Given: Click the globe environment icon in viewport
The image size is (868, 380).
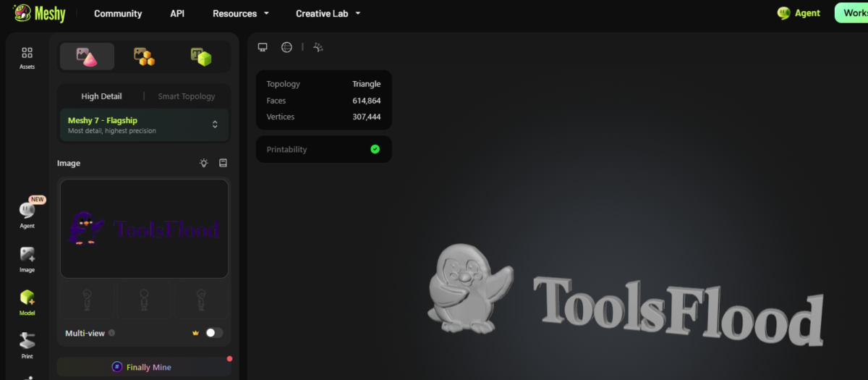Looking at the screenshot, I should 286,47.
